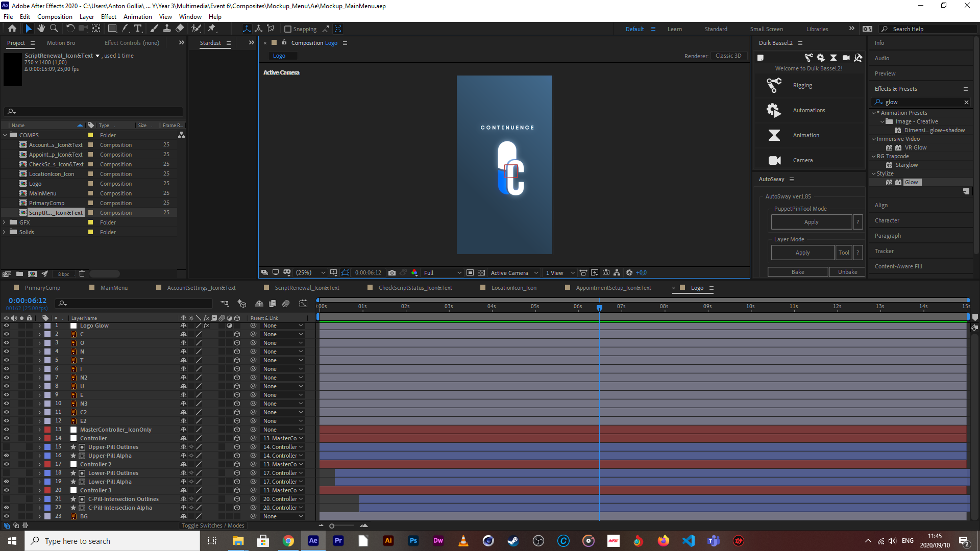The image size is (980, 551).
Task: Hide the Logo Glow layer
Action: tap(7, 325)
